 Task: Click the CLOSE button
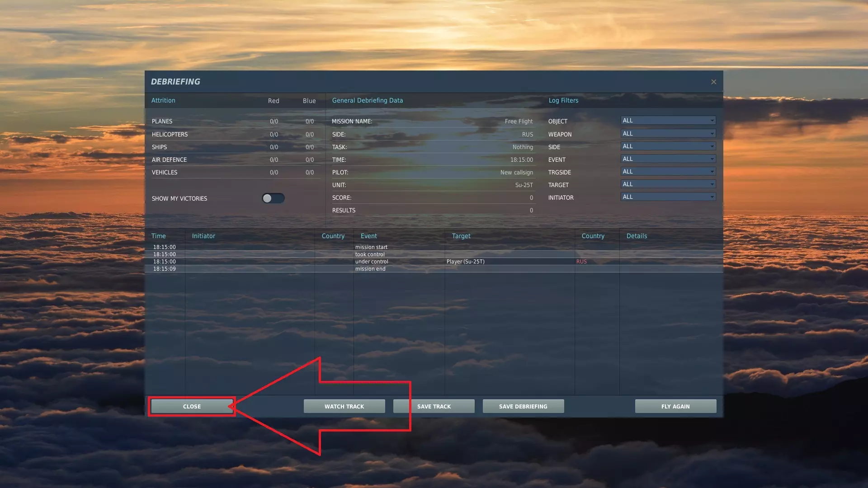click(x=192, y=406)
